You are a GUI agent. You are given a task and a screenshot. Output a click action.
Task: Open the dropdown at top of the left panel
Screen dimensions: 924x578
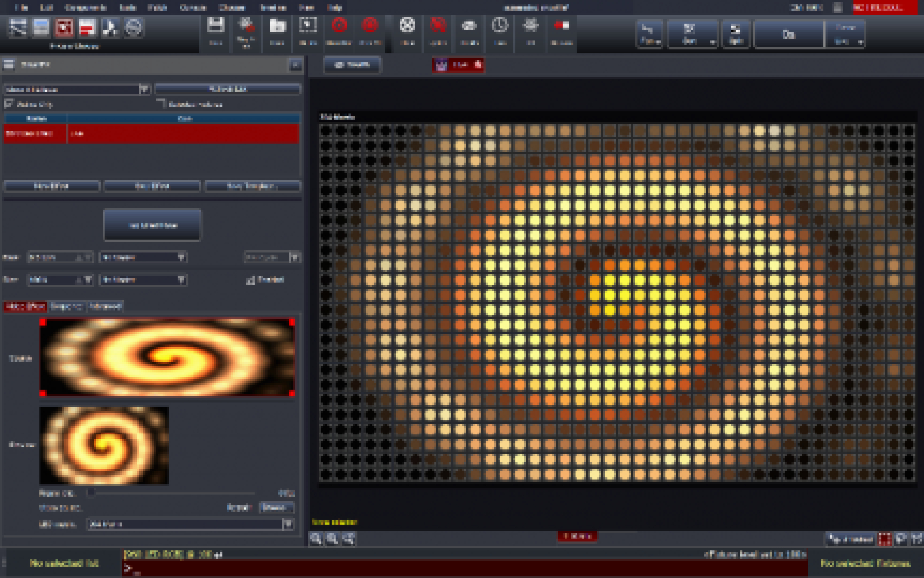tap(77, 90)
